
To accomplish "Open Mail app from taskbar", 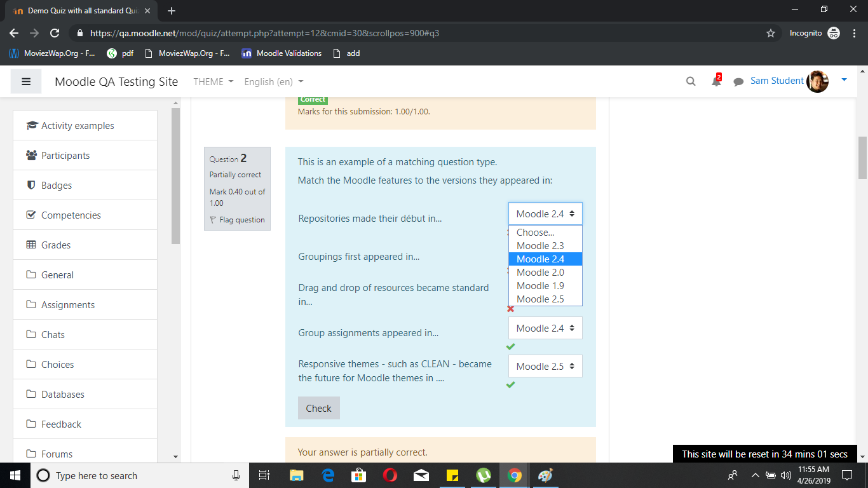I will coord(421,475).
